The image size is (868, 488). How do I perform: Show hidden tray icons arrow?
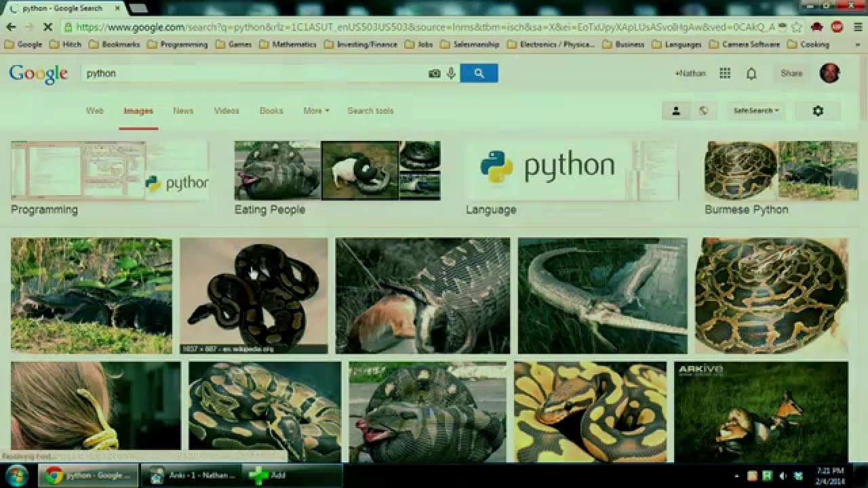736,476
